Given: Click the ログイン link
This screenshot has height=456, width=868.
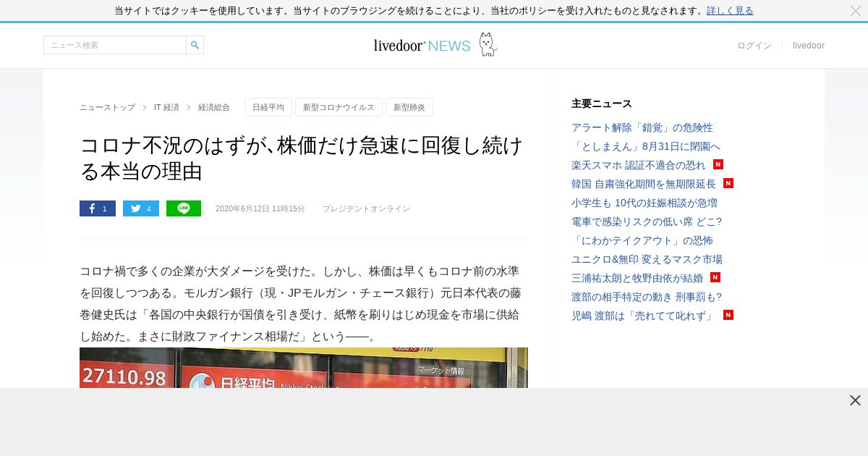Looking at the screenshot, I should tap(754, 46).
